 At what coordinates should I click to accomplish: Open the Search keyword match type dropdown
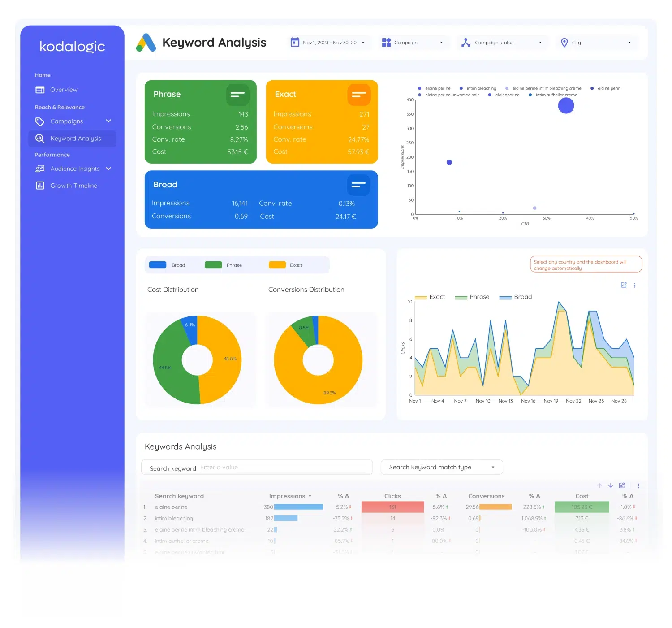pos(442,467)
